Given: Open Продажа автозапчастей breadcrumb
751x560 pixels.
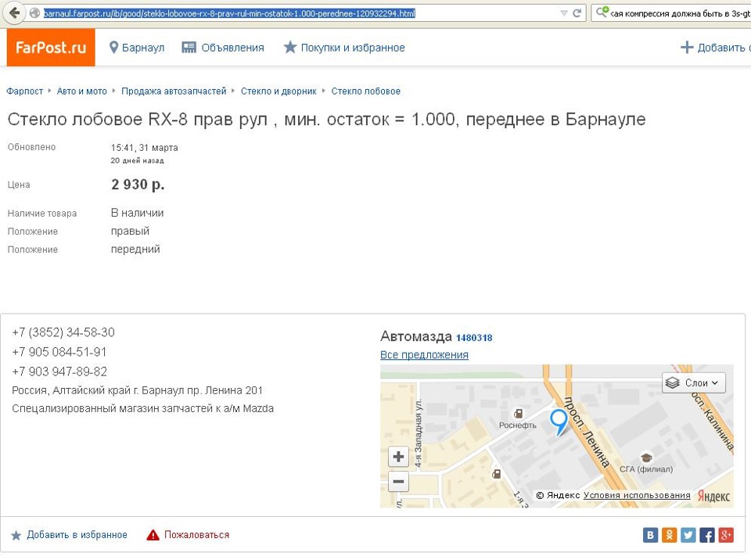Looking at the screenshot, I should tap(174, 91).
